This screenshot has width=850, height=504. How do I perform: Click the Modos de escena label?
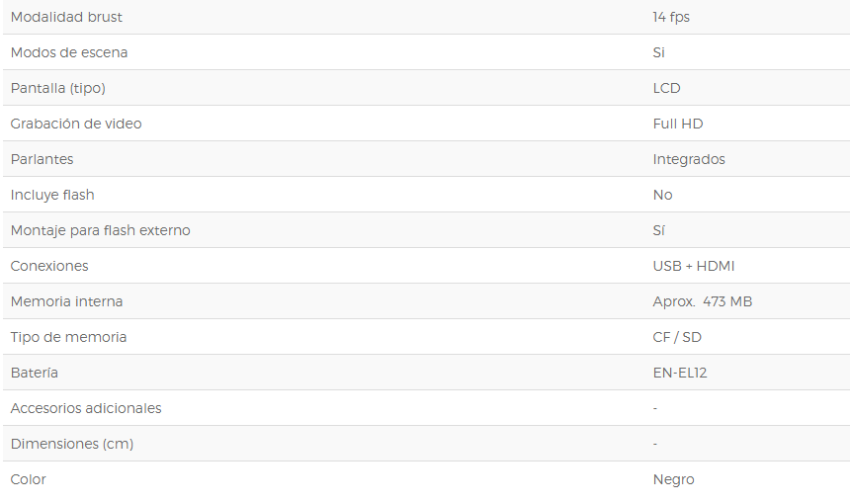click(x=69, y=52)
